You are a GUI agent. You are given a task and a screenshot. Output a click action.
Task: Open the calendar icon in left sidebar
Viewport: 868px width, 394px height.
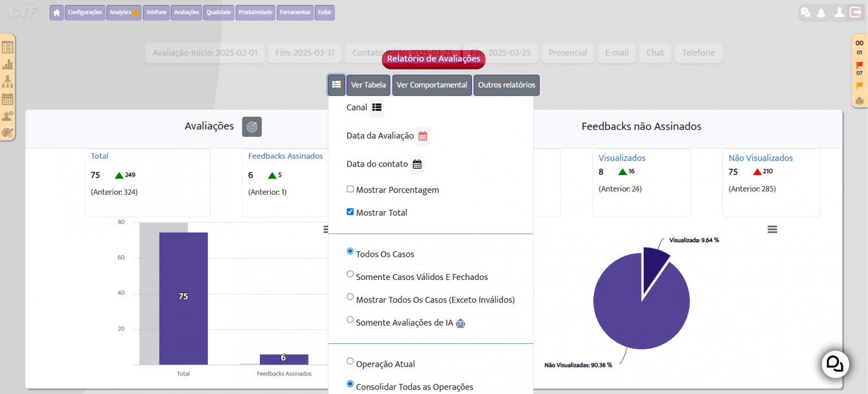tap(7, 99)
